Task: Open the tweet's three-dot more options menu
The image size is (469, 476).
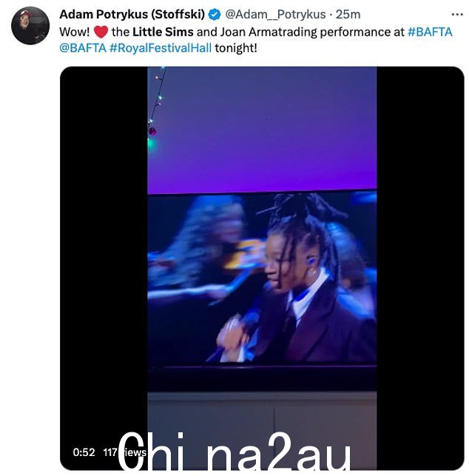Action: tap(457, 15)
